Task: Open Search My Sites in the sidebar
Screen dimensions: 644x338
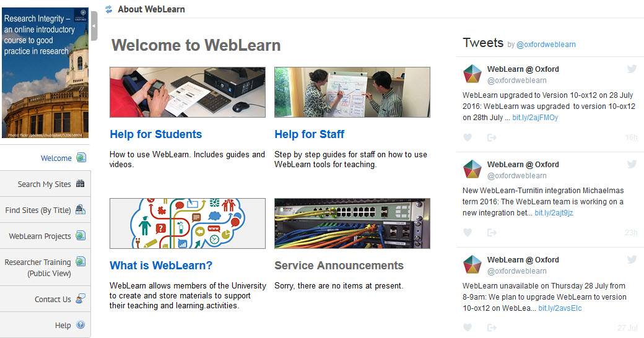Action: pyautogui.click(x=45, y=184)
